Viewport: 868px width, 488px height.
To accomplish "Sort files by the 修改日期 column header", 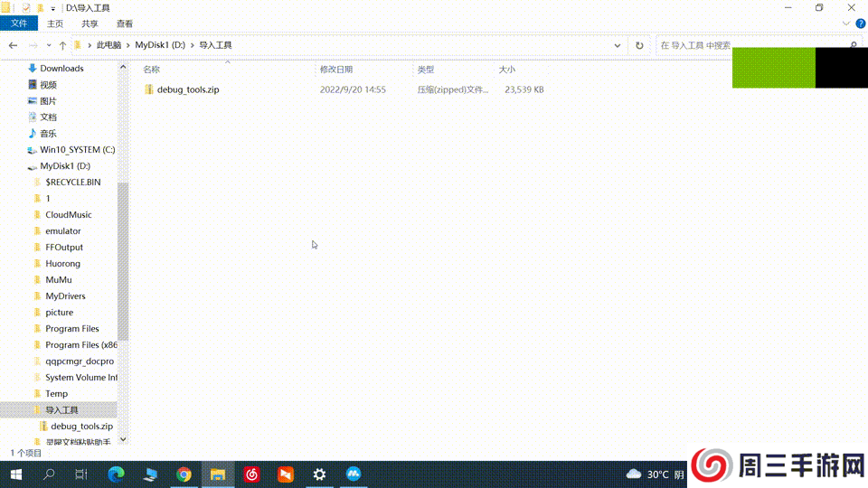I will (336, 69).
